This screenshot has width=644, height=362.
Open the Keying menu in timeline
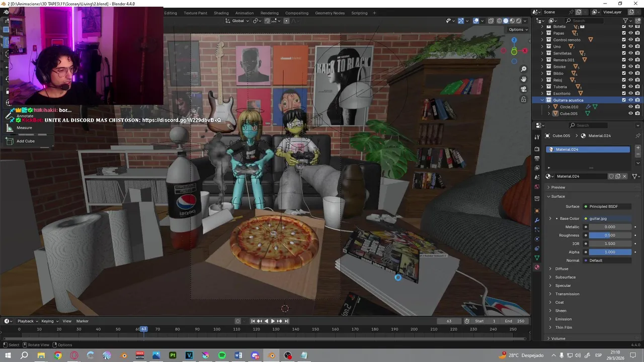point(49,321)
